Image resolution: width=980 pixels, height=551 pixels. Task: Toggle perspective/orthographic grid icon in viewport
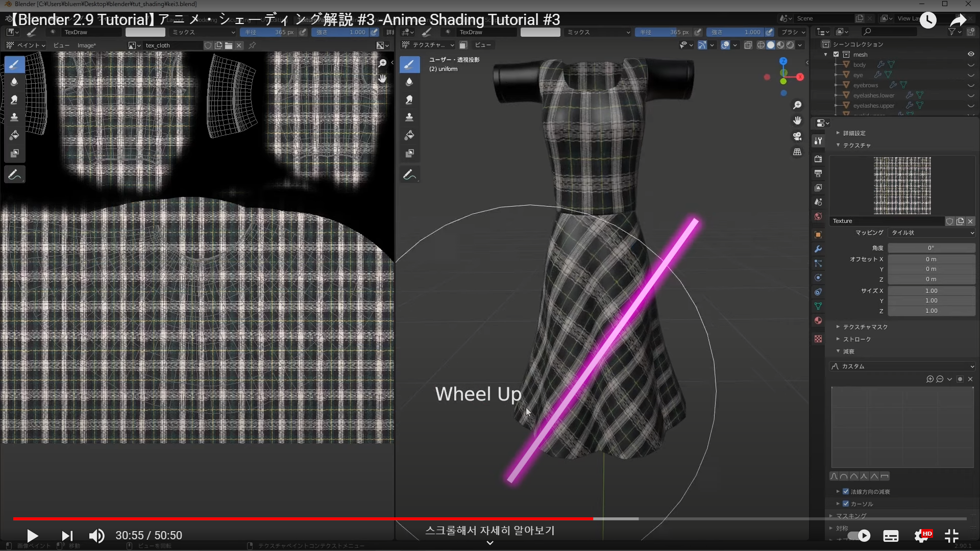(x=797, y=152)
